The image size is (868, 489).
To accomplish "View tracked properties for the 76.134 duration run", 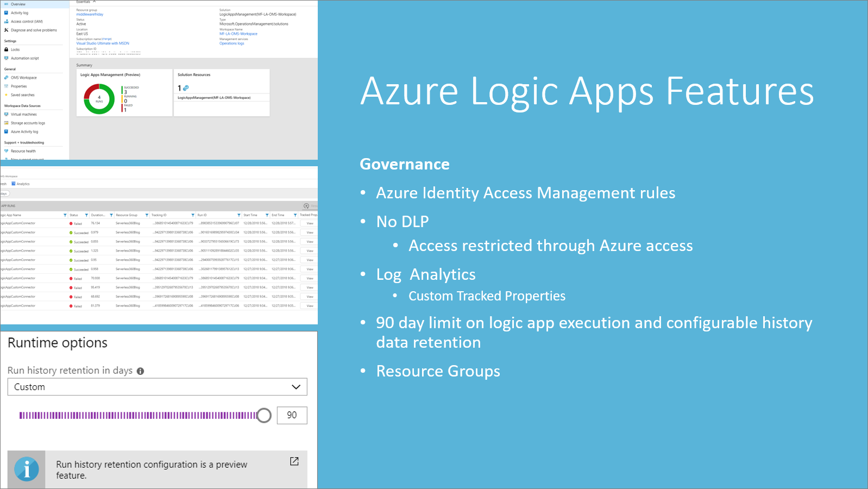I will [310, 223].
